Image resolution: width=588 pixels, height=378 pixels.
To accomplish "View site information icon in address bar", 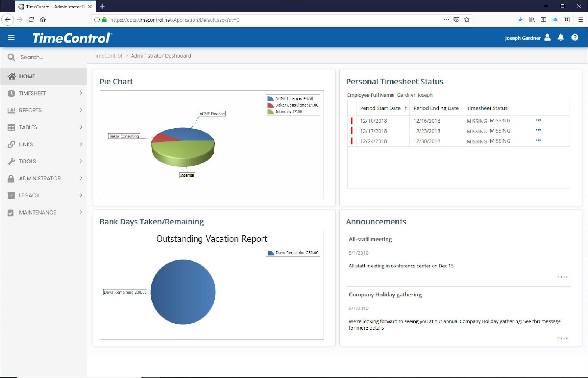I will pyautogui.click(x=97, y=20).
